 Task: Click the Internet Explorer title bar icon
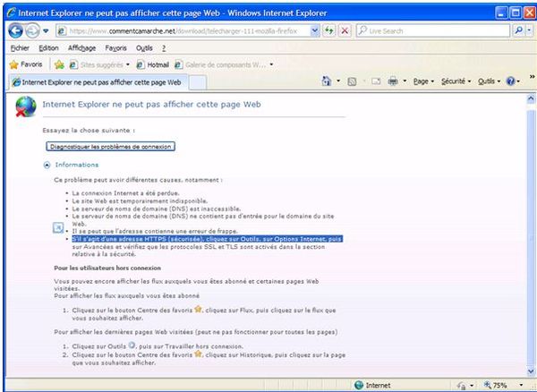11,13
